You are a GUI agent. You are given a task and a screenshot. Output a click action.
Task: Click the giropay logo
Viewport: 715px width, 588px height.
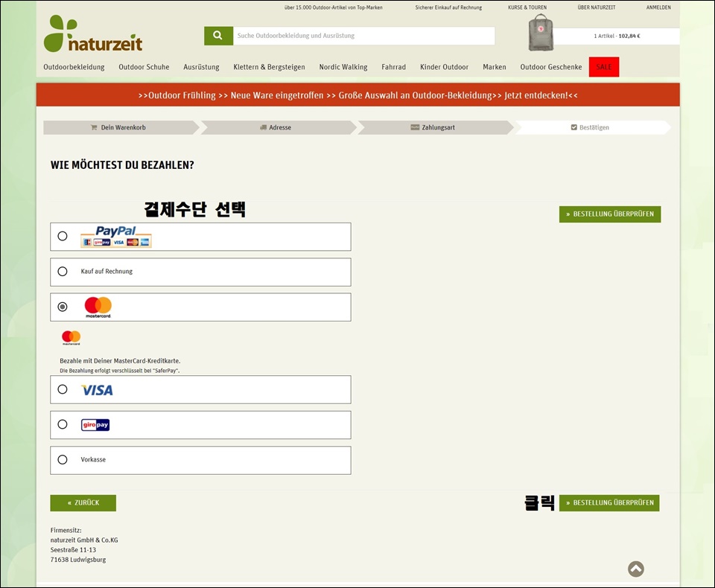coord(95,425)
